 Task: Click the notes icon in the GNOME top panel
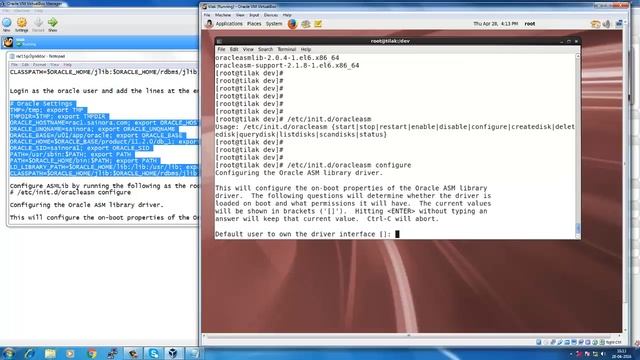pos(318,24)
